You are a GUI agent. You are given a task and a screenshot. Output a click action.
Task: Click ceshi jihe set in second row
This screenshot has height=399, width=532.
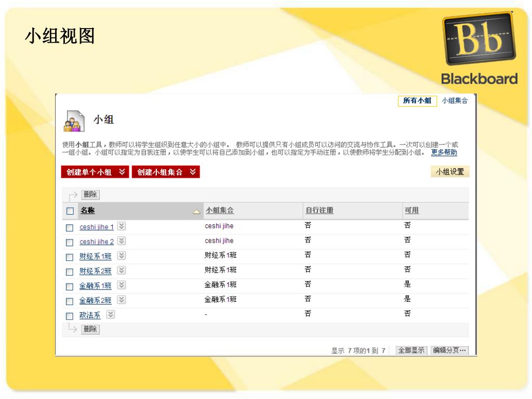pyautogui.click(x=219, y=241)
